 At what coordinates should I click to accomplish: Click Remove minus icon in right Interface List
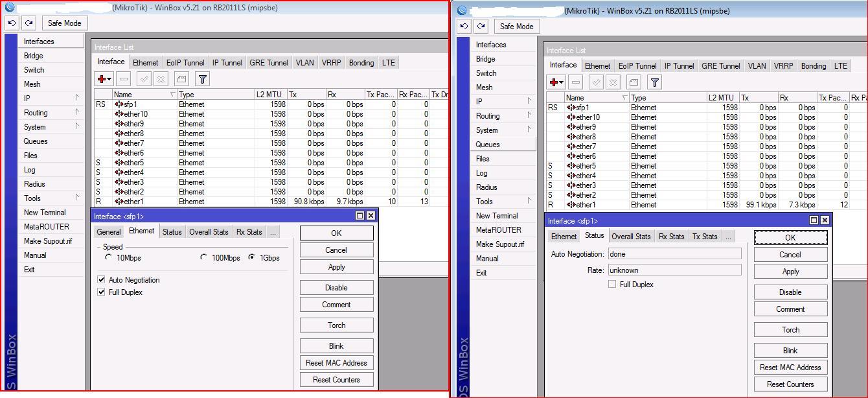(576, 82)
